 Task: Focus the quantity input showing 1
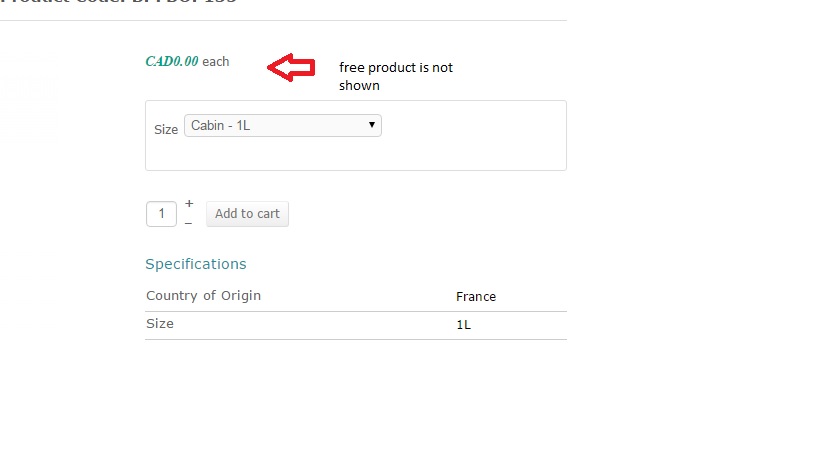coord(161,214)
